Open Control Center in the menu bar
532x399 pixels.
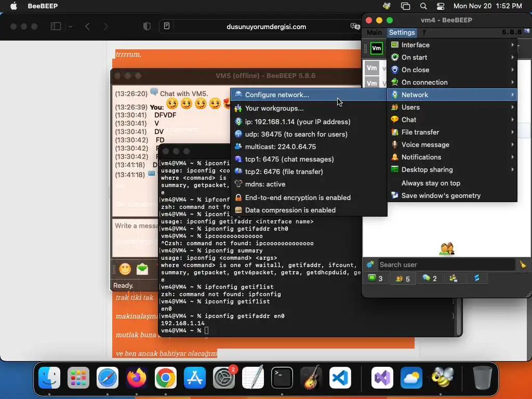441,6
